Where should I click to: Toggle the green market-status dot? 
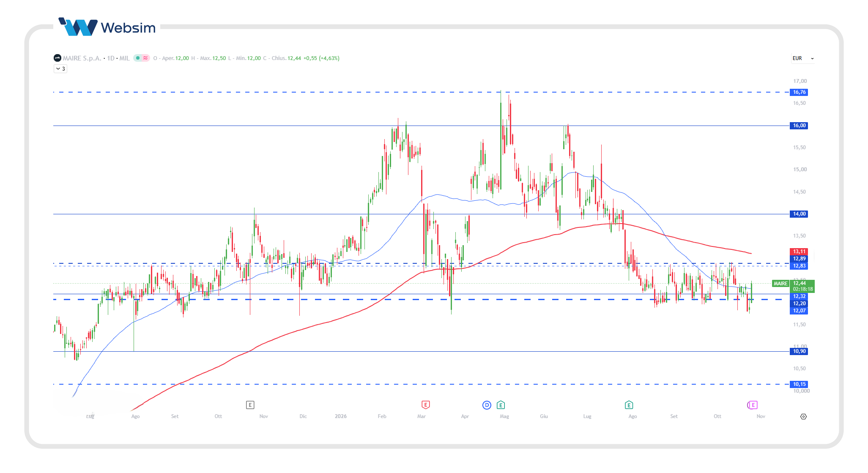pyautogui.click(x=138, y=58)
